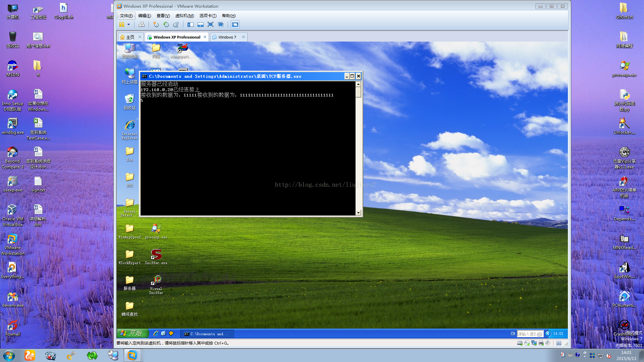Select the procexp.exe icon inside the XP guest

pyautogui.click(x=156, y=231)
